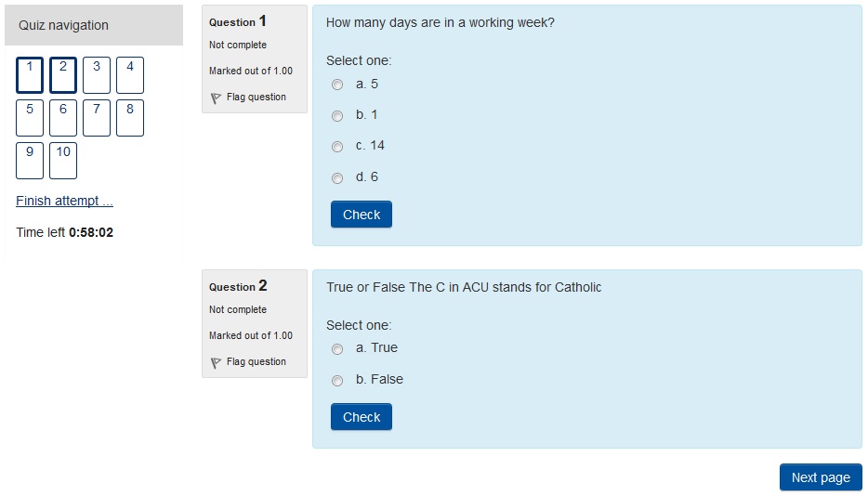Choose option 'b. 1' radio button
The height and width of the screenshot is (496, 868).
click(337, 116)
